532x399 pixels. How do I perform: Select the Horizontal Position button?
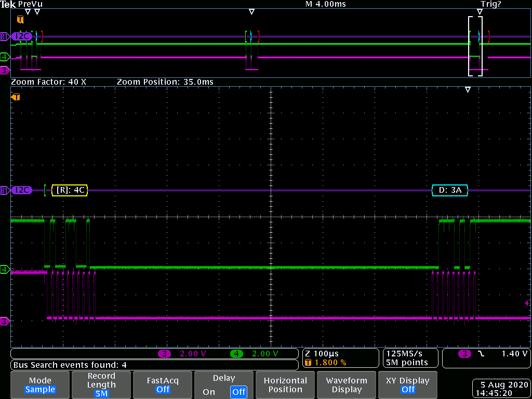(x=285, y=385)
